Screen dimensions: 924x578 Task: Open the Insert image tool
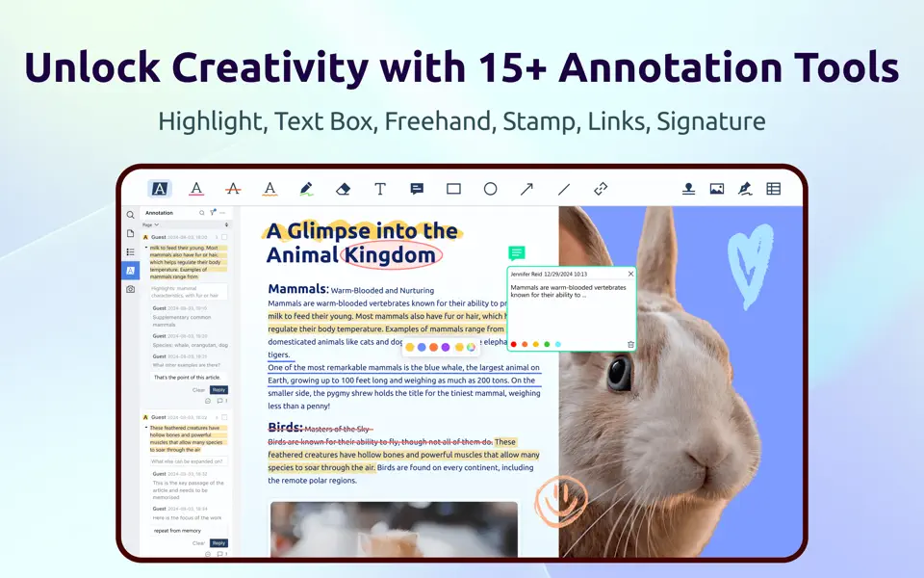[x=716, y=189]
